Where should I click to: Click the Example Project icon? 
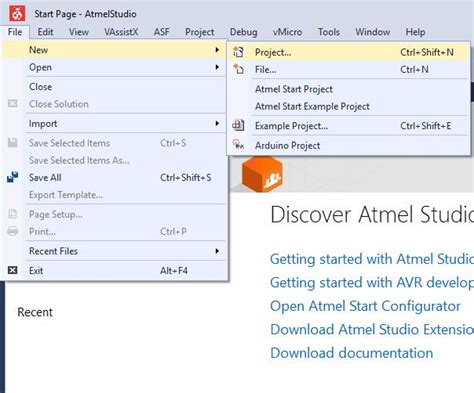point(238,126)
